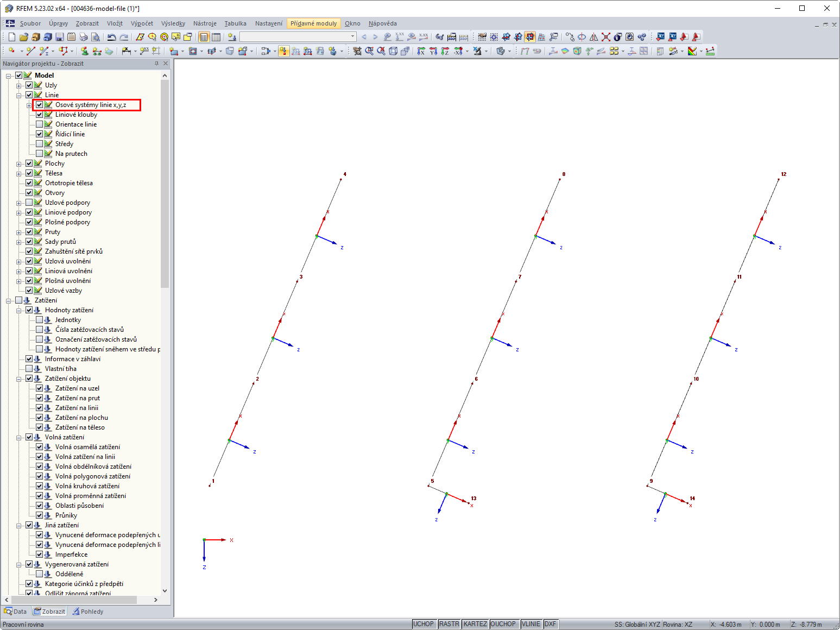The width and height of the screenshot is (840, 630).
Task: Expand the Plochy tree node
Action: tap(18, 163)
